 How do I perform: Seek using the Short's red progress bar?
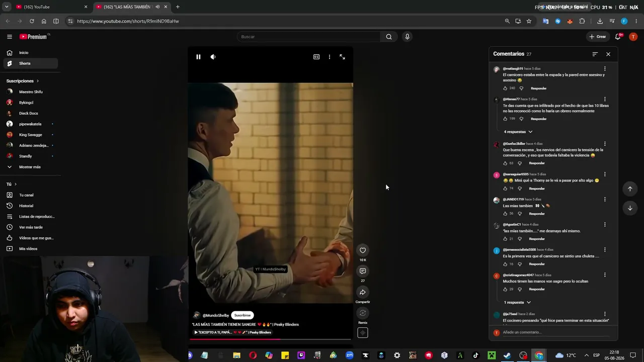click(x=270, y=339)
